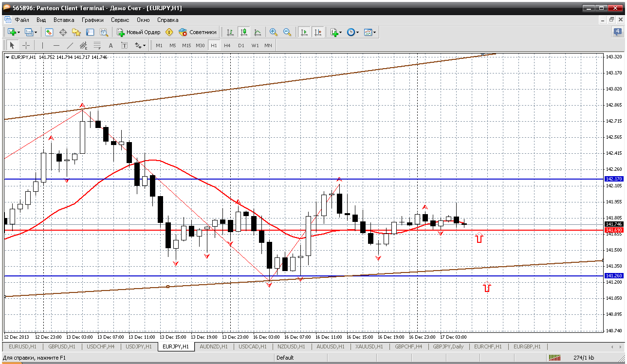Pick the equidistant channel tool
The width and height of the screenshot is (627, 364).
click(84, 45)
